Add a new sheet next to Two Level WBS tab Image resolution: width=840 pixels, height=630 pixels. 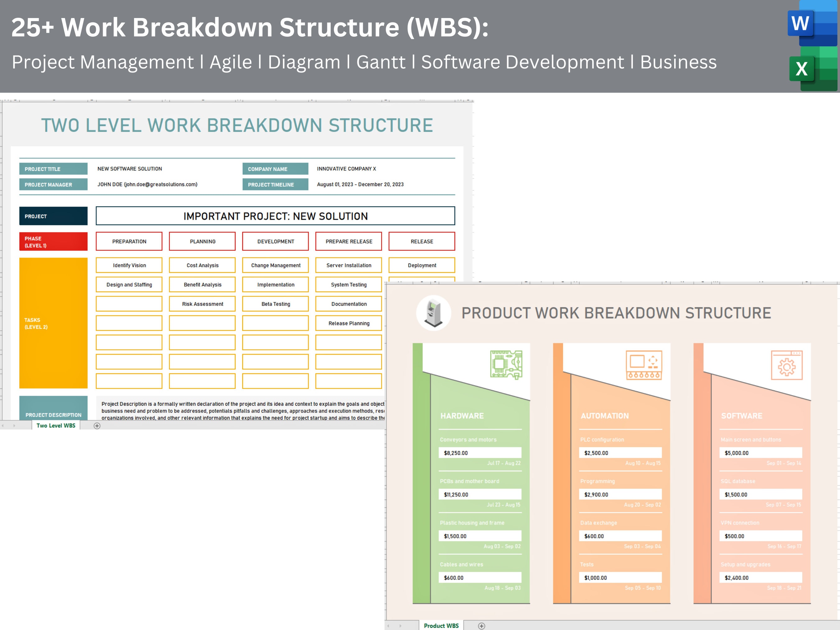[97, 426]
